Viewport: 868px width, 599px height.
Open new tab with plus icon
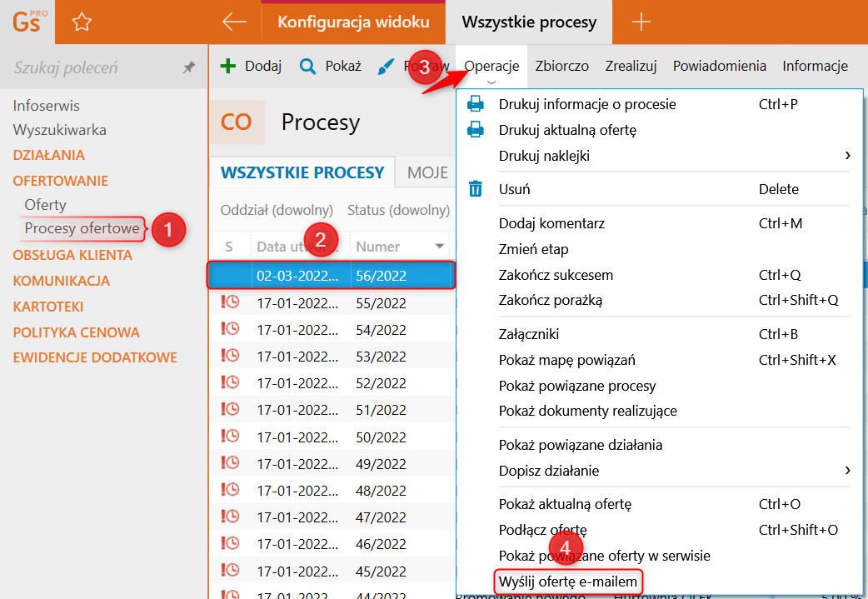641,22
